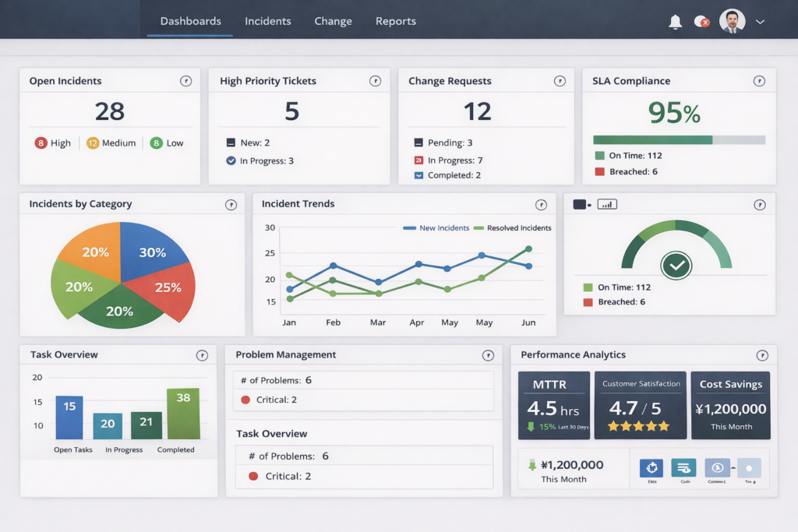The height and width of the screenshot is (532, 798).
Task: Click the bar chart icon in gauge widget
Action: [x=607, y=204]
